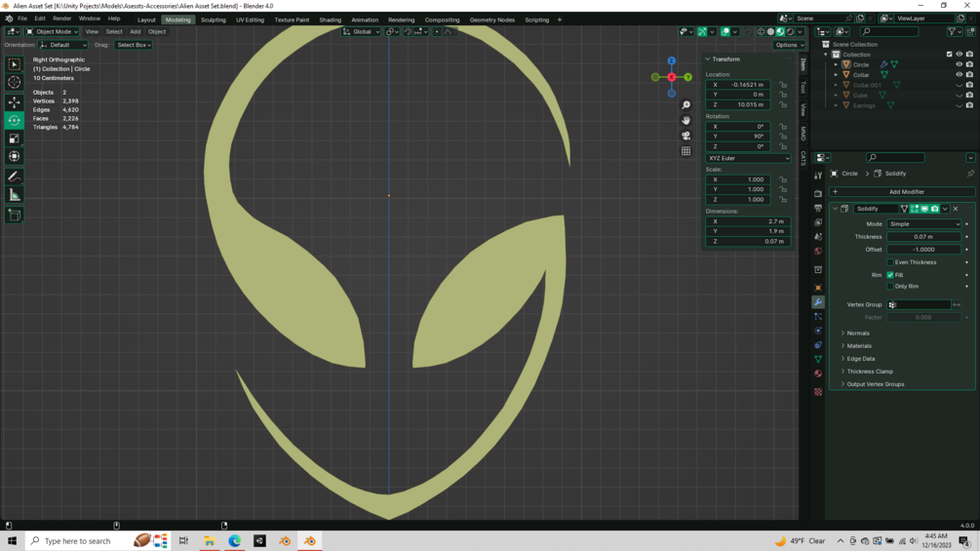Open the Render properties tab icon
This screenshot has height=551, width=980.
(x=817, y=194)
